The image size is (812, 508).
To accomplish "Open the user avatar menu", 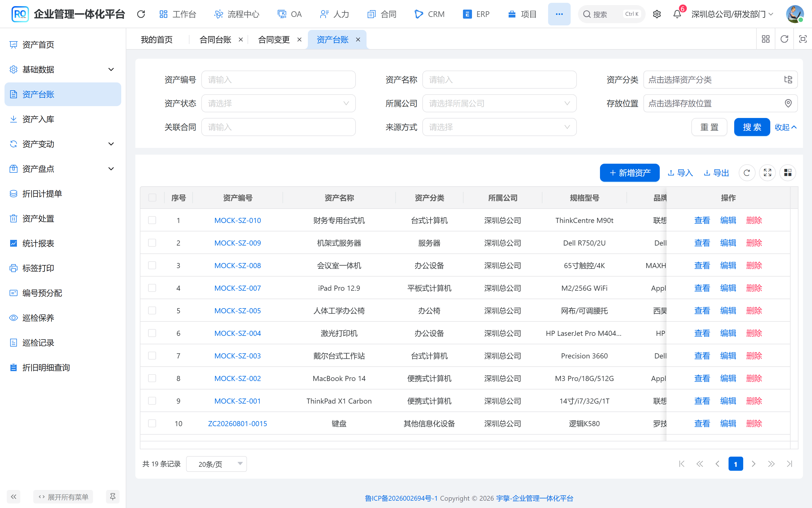I will [x=795, y=14].
